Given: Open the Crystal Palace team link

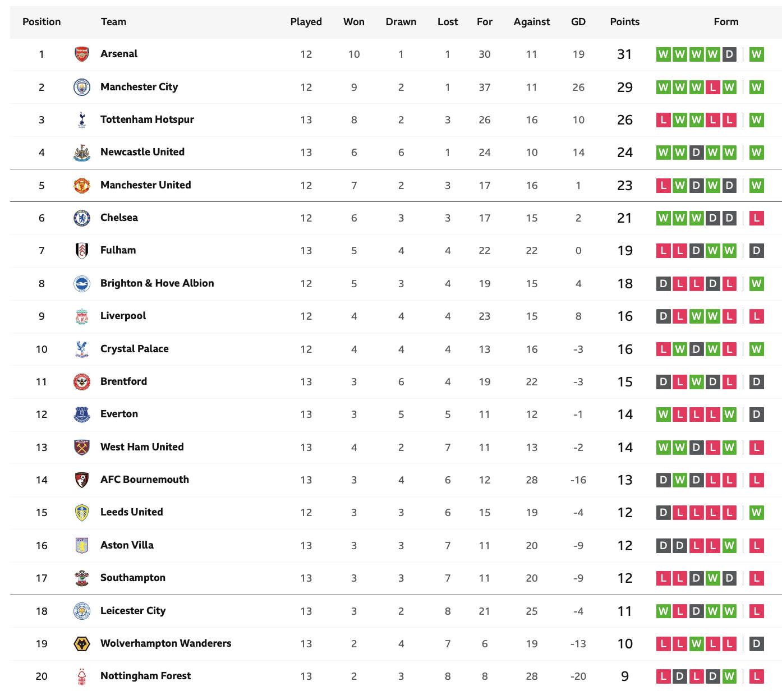Looking at the screenshot, I should coord(135,349).
